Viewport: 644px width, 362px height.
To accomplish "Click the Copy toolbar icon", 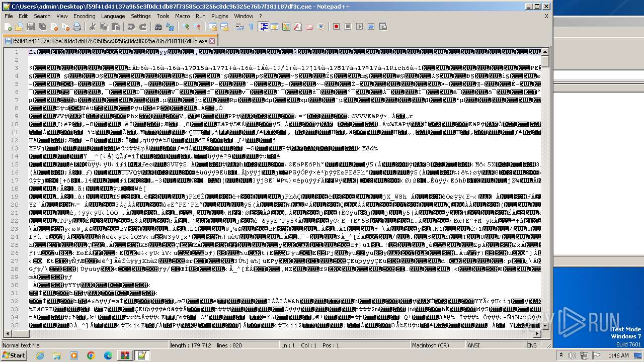I will click(x=104, y=27).
